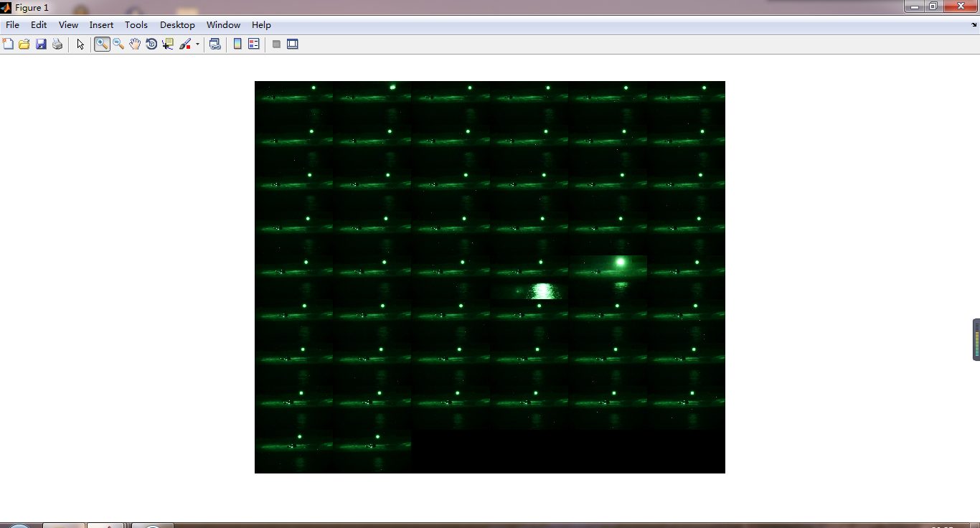This screenshot has width=980, height=528.
Task: Enable the Zoom Out tool
Action: 118,44
